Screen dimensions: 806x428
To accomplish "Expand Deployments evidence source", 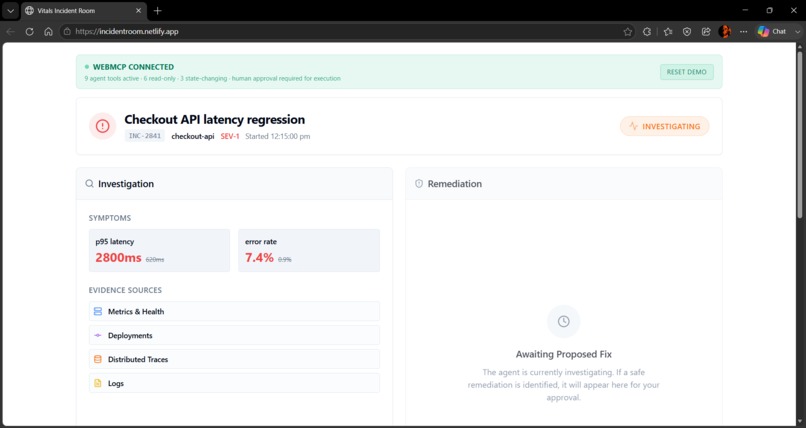I will [x=234, y=335].
